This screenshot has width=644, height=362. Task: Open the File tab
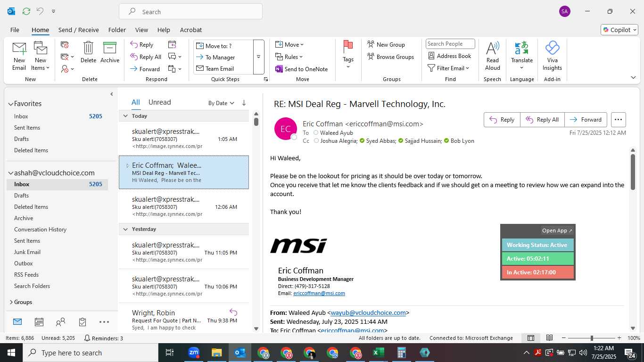point(15,30)
